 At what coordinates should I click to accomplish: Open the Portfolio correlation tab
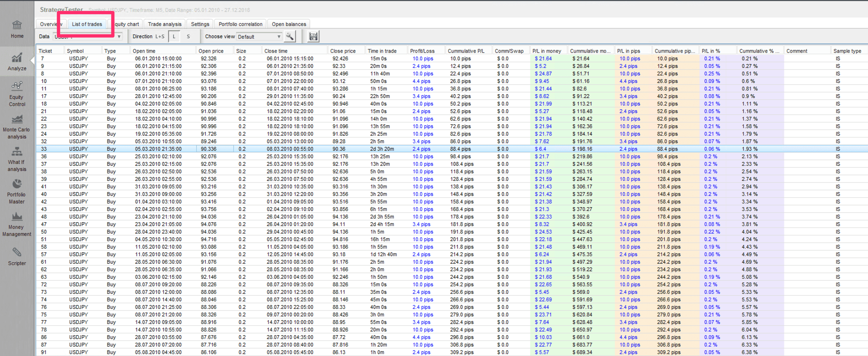point(240,24)
